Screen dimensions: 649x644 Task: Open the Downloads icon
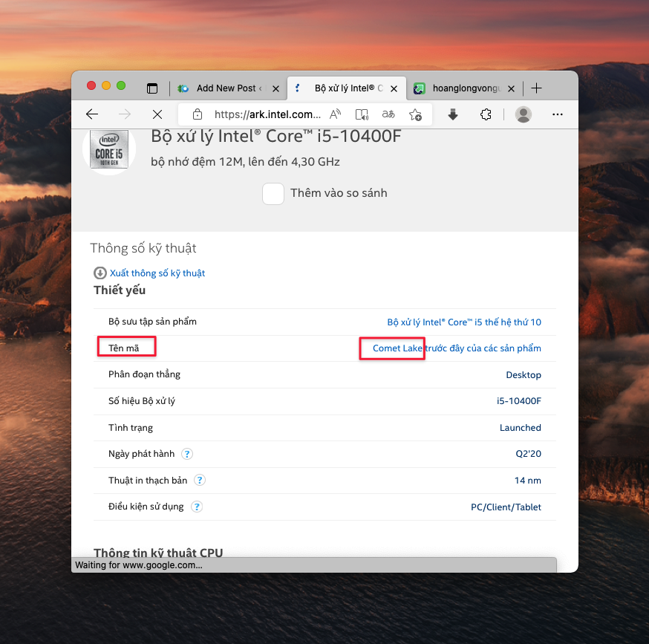click(453, 114)
